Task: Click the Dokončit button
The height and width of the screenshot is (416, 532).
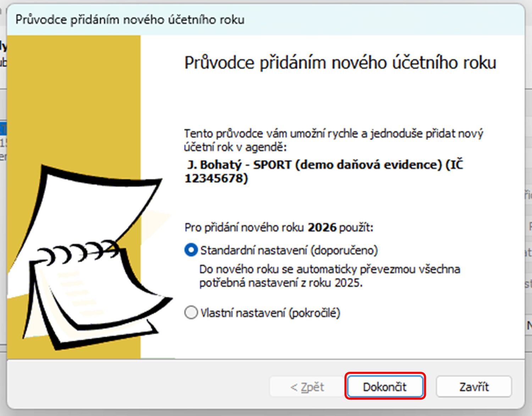Action: (385, 386)
